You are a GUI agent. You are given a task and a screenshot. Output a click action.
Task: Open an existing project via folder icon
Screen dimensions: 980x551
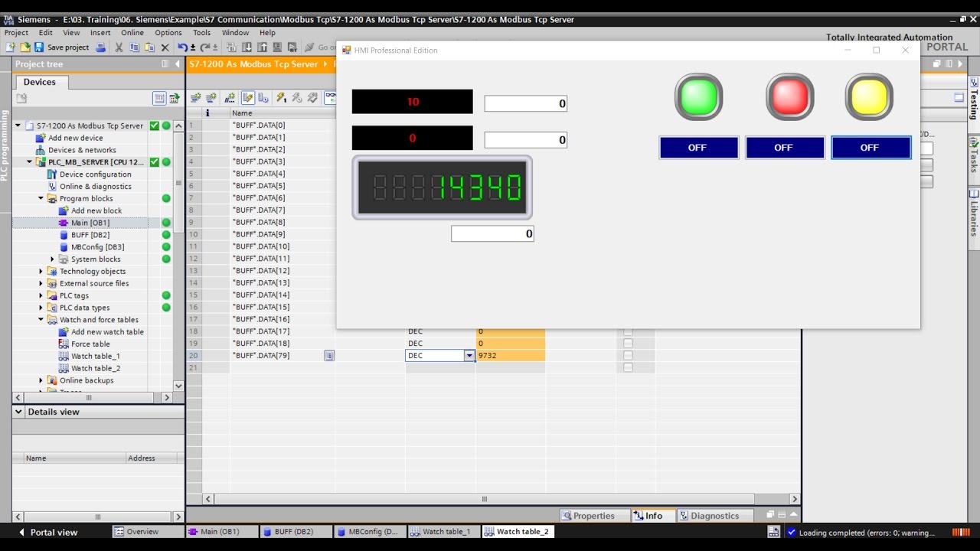[25, 47]
